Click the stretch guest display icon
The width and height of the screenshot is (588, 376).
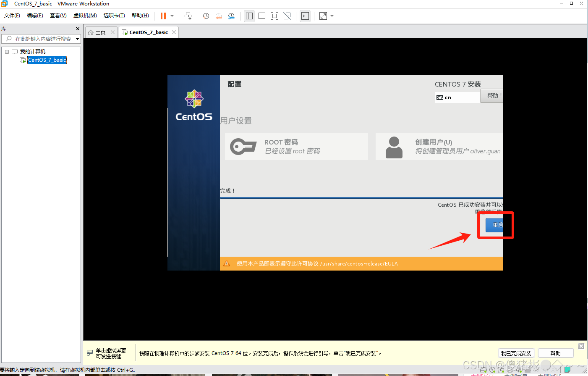(x=323, y=16)
